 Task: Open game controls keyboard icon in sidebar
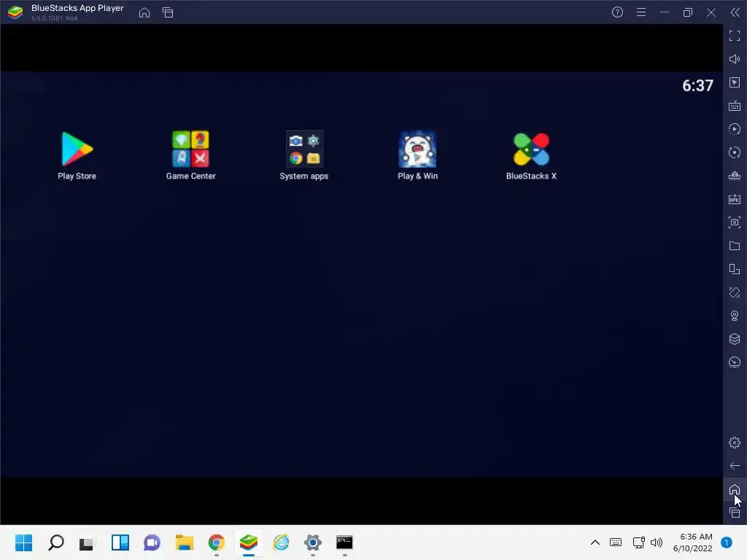[x=735, y=106]
